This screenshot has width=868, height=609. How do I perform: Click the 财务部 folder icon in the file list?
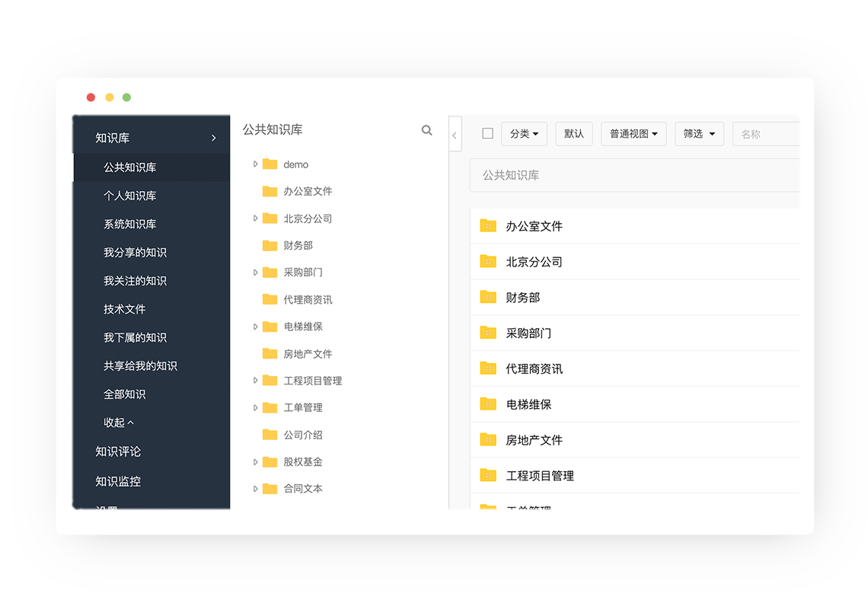(x=488, y=297)
